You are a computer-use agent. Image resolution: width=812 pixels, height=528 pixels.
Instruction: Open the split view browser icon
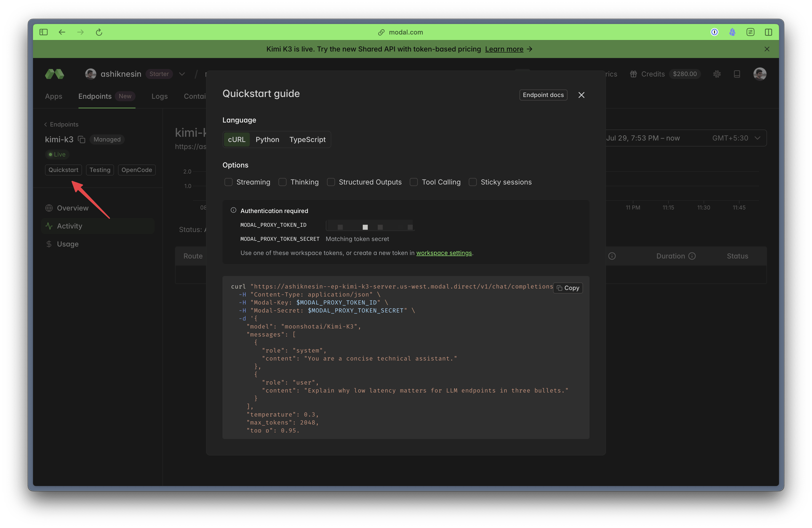768,32
